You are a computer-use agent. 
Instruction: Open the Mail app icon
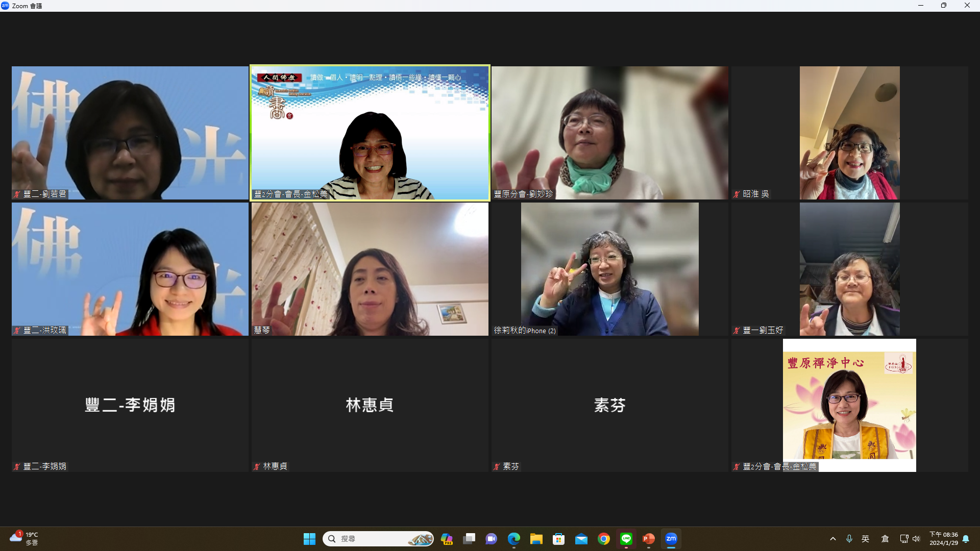pyautogui.click(x=581, y=539)
